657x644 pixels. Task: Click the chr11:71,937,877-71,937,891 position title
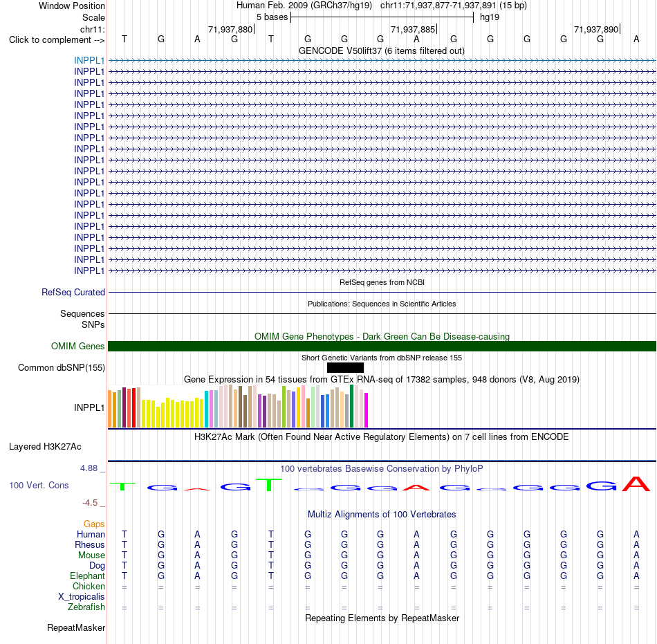[x=454, y=6]
